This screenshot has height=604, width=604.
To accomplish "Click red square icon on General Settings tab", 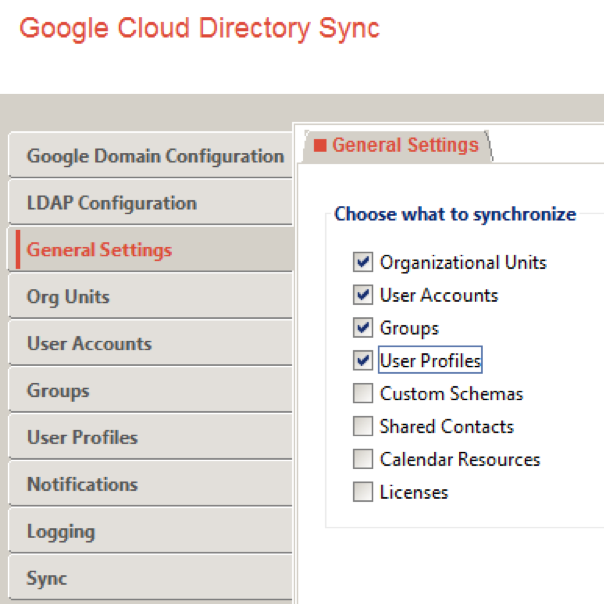I will coord(320,146).
